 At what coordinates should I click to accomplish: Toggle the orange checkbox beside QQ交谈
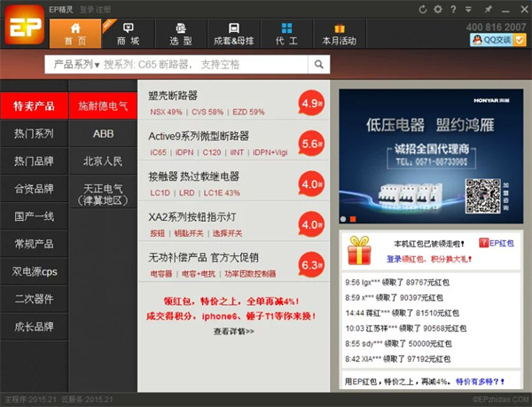520,40
